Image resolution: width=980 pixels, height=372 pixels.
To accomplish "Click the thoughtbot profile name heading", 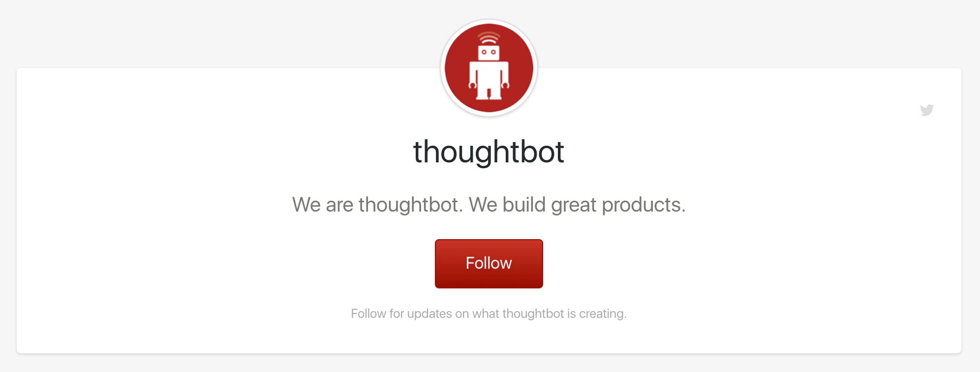I will pos(489,152).
